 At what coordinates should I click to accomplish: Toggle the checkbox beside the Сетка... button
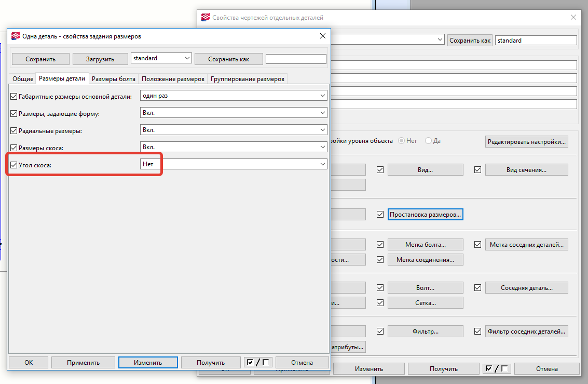[380, 302]
